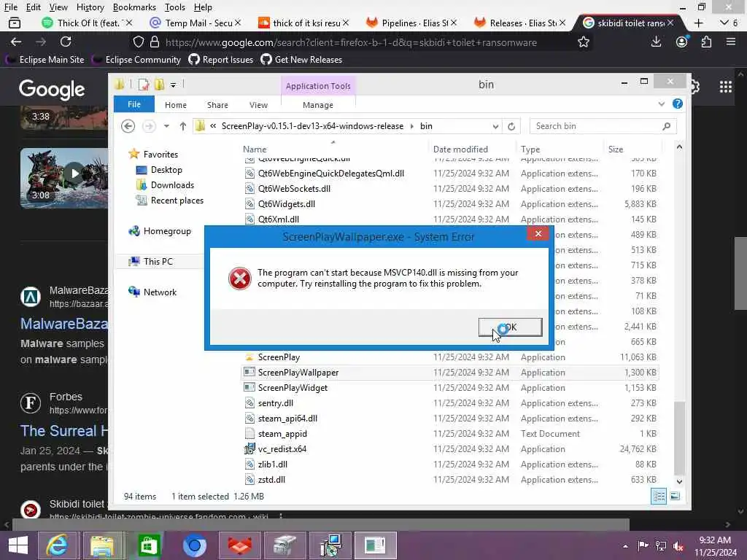Open Explorer help question mark icon
Viewport: 747px width, 560px height.
(677, 104)
